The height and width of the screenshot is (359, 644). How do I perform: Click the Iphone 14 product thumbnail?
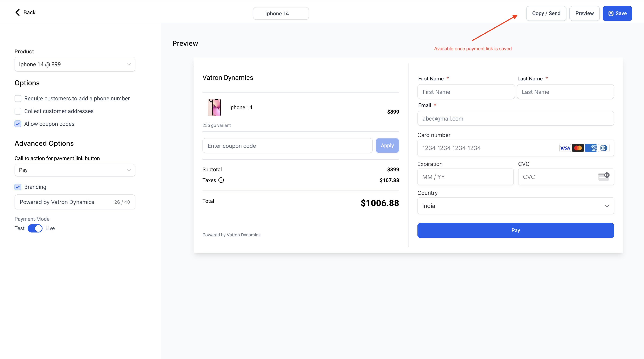[214, 107]
